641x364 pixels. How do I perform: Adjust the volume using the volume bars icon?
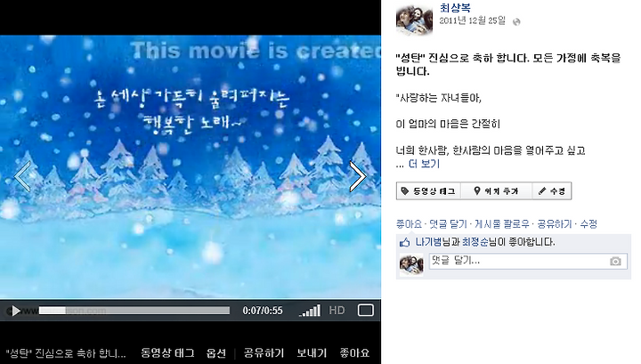(310, 311)
